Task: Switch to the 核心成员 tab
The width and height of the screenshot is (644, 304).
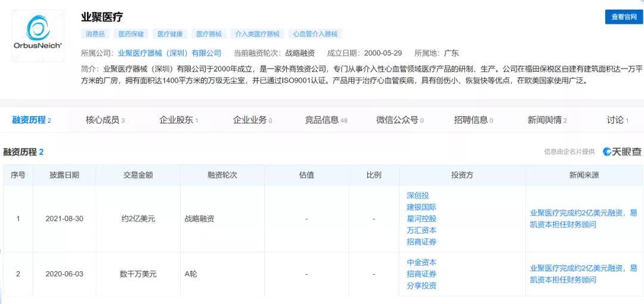Action: (105, 120)
